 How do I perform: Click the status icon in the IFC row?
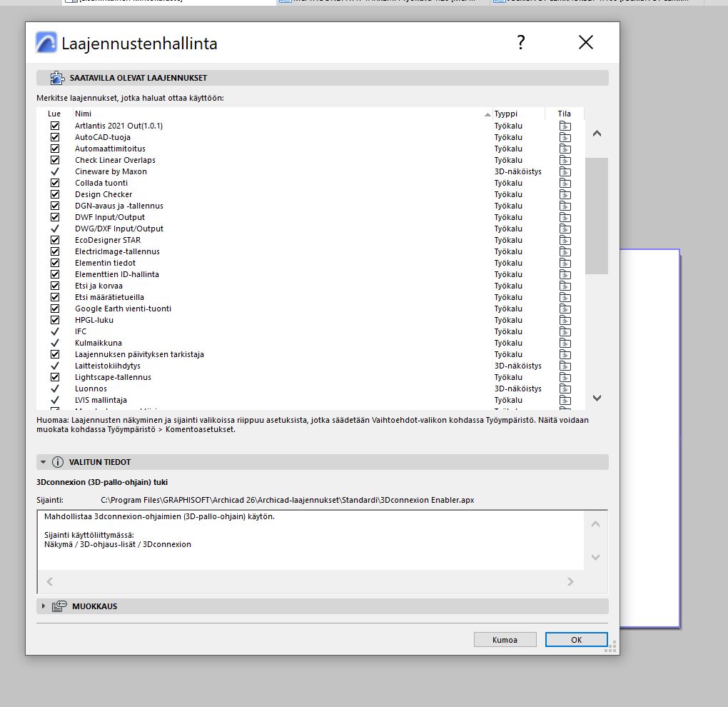[565, 331]
